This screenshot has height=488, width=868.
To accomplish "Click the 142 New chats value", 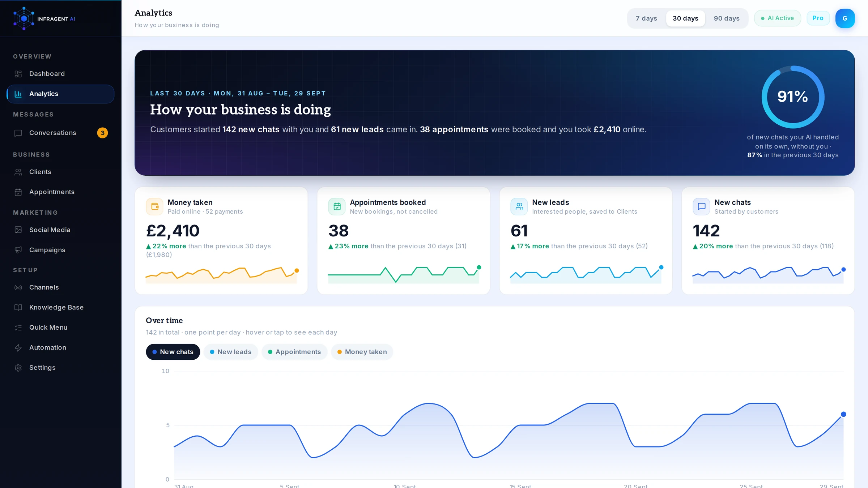I will tap(706, 231).
